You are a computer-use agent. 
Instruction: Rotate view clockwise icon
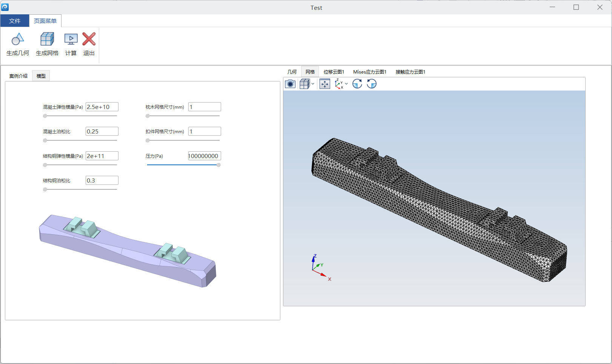tap(357, 84)
